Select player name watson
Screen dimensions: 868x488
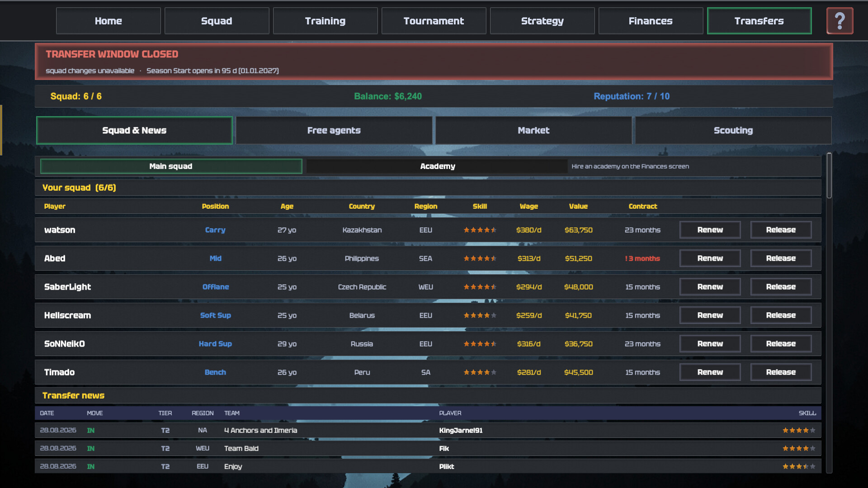click(x=60, y=230)
